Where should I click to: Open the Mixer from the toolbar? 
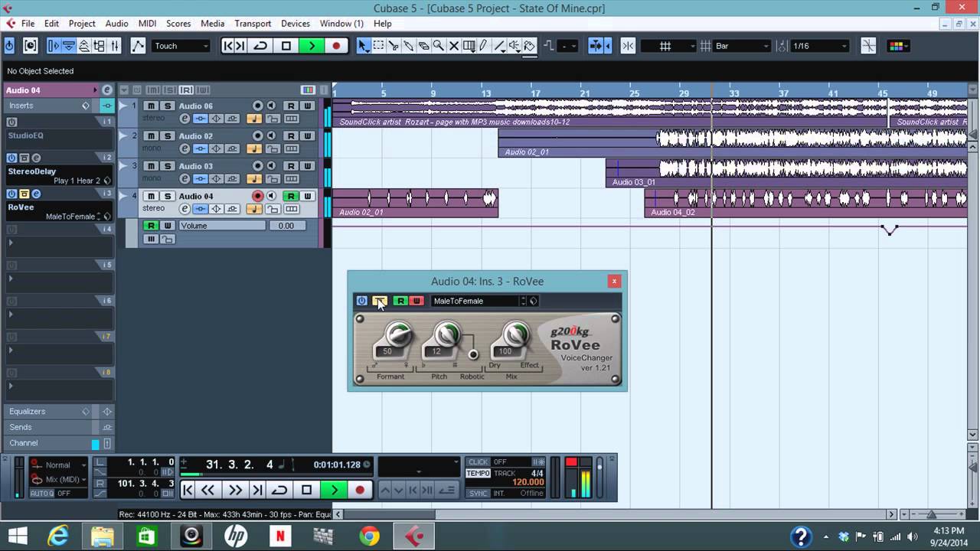pyautogui.click(x=115, y=46)
